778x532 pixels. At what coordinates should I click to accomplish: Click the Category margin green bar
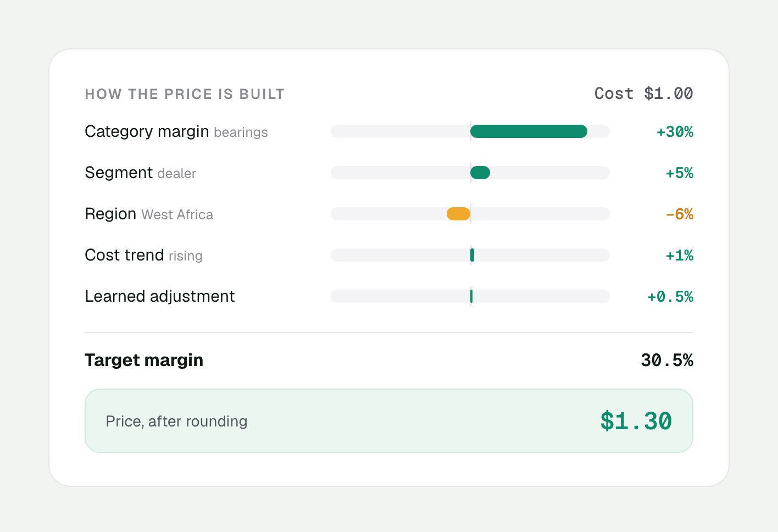point(529,131)
